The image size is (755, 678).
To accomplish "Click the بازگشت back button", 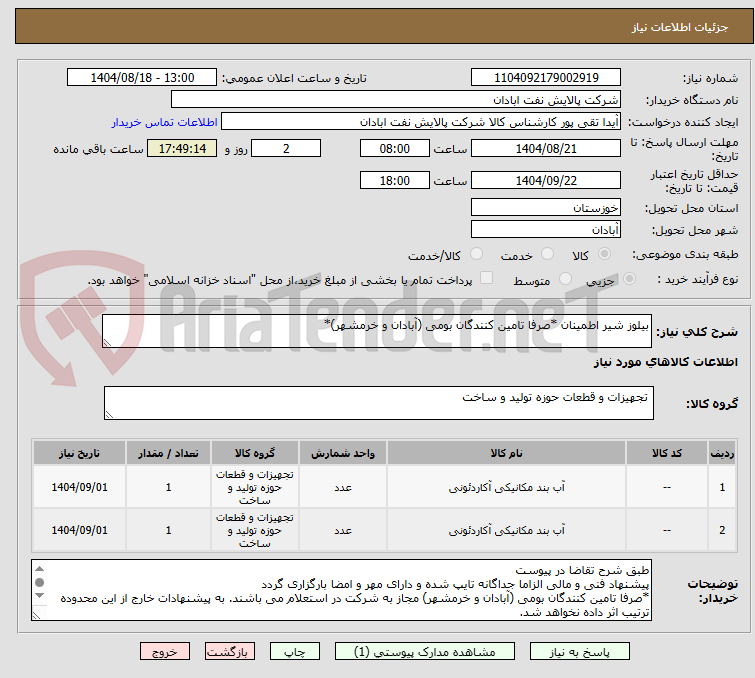I will 230,652.
